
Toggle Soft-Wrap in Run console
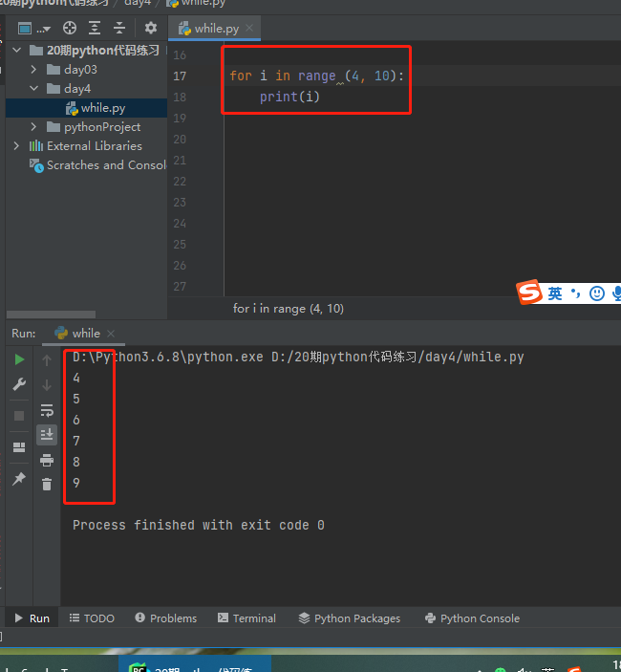click(47, 410)
